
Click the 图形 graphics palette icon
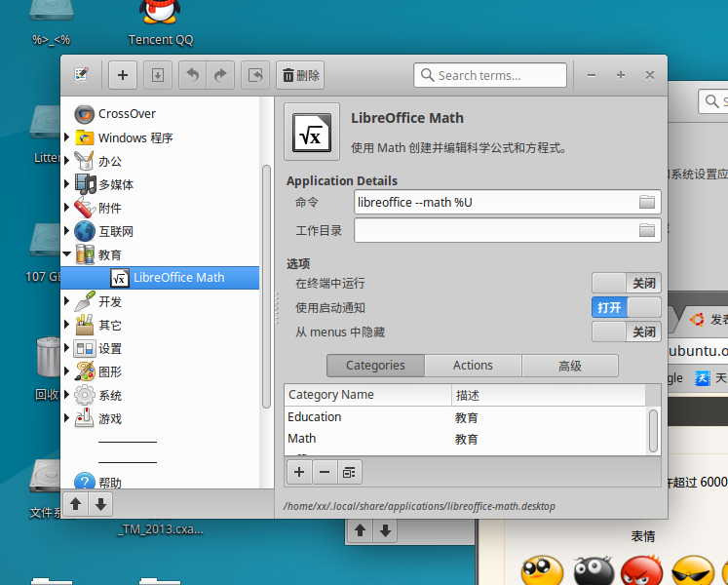pyautogui.click(x=85, y=371)
